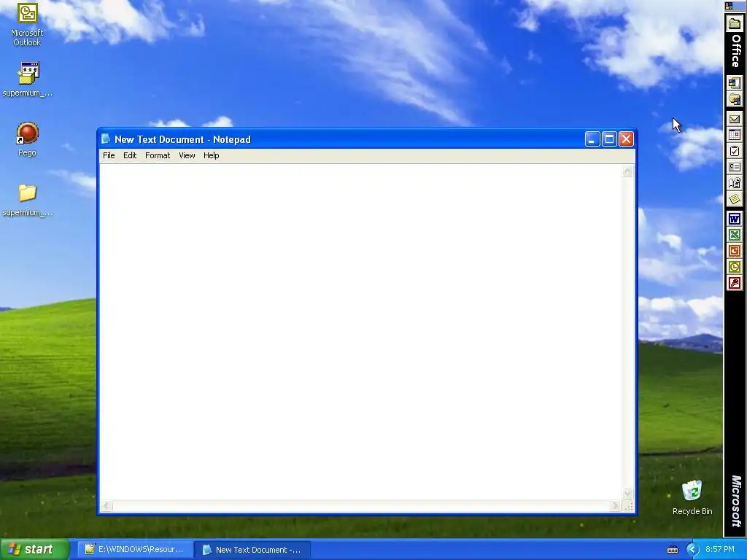Click the New Appointment calendar icon

click(x=735, y=135)
